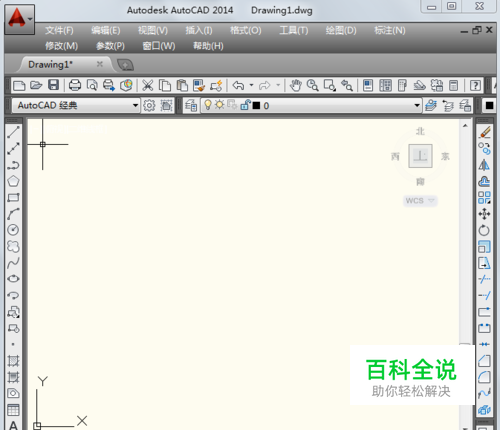Open Layer Properties Manager button
The height and width of the screenshot is (430, 500).
(191, 106)
